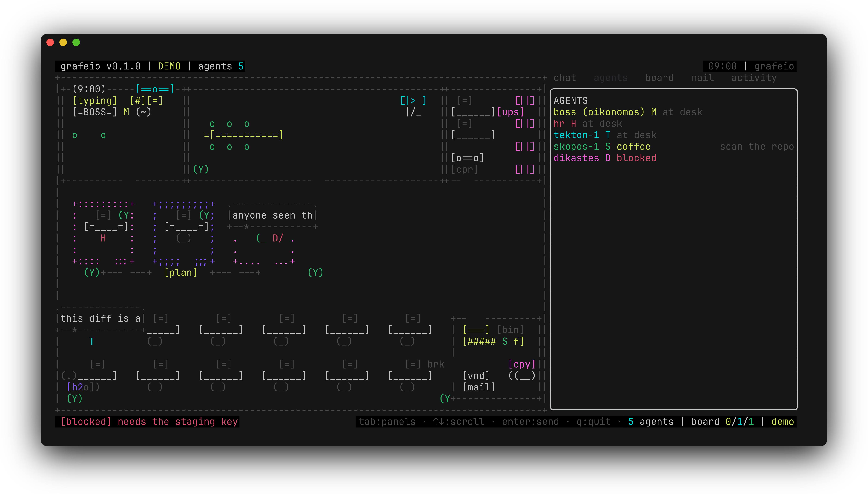Viewport: 868px width, 494px height.
Task: Click the 'tab:panels' shortcut hint
Action: tap(387, 422)
